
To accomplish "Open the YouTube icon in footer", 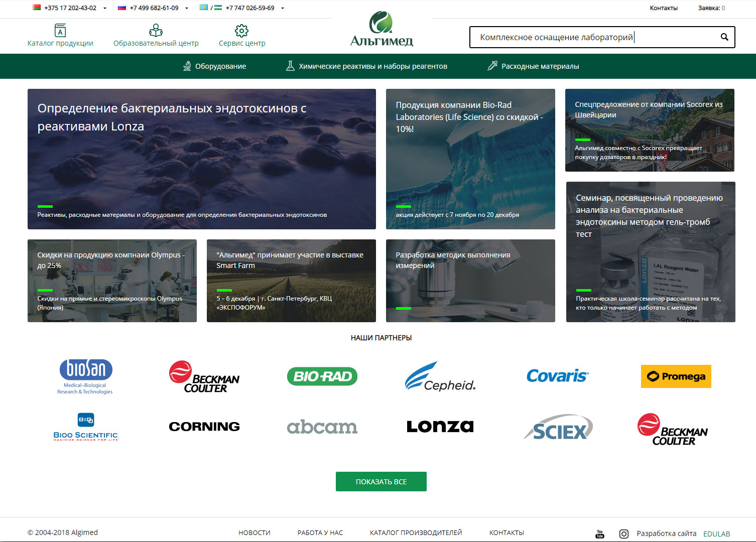I will pos(600,534).
